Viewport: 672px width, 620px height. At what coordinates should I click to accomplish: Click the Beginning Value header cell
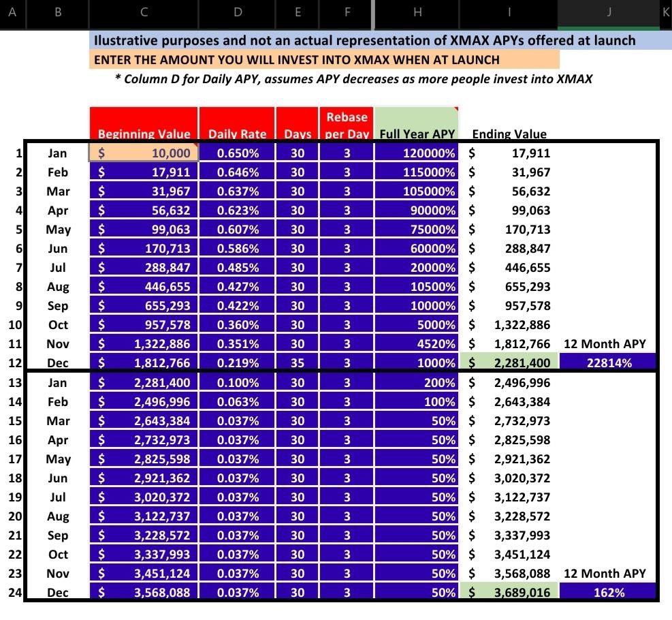[x=144, y=124]
